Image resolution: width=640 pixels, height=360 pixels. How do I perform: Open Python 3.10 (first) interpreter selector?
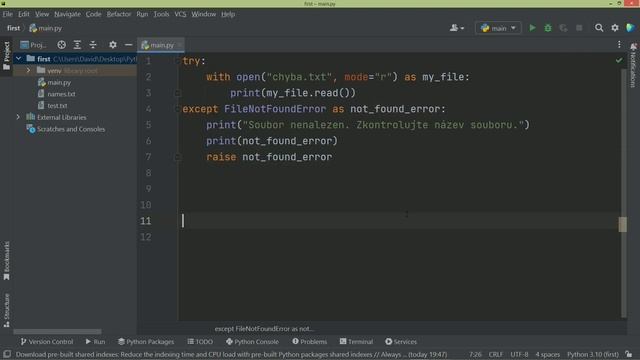coord(593,354)
